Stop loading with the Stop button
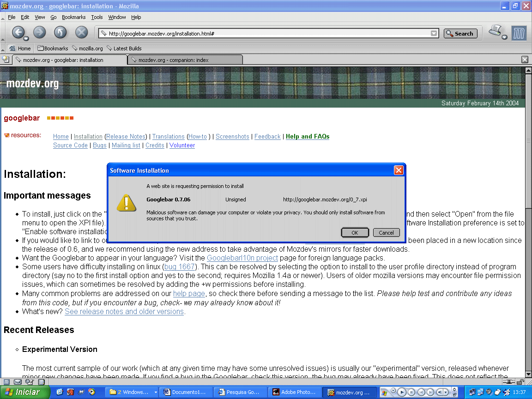 click(81, 32)
